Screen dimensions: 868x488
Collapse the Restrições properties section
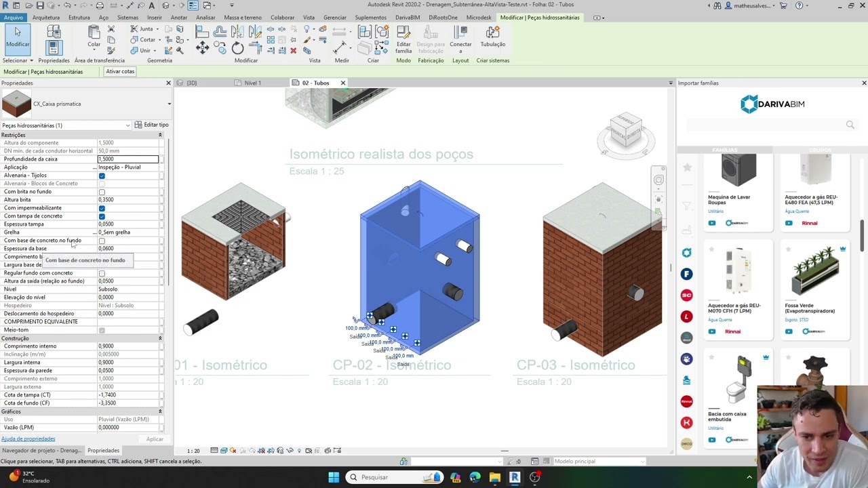(160, 135)
